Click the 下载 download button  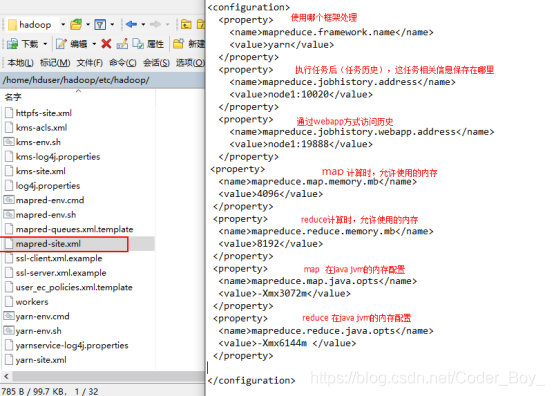(22, 44)
